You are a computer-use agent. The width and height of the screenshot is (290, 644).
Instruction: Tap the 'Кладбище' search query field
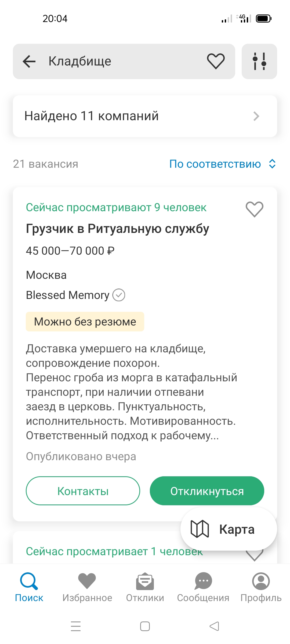121,61
